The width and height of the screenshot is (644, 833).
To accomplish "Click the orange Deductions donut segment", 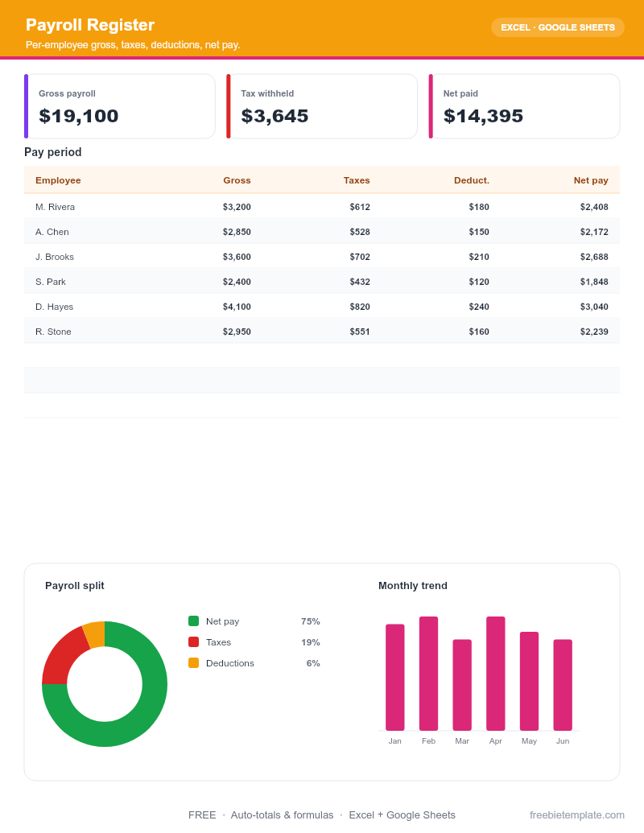I will pos(96,634).
